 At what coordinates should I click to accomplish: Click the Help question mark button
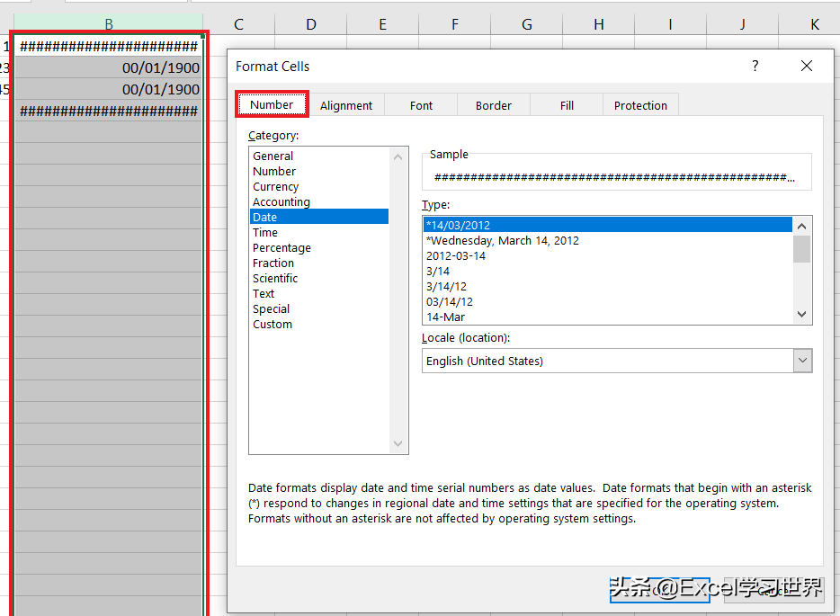(x=755, y=66)
